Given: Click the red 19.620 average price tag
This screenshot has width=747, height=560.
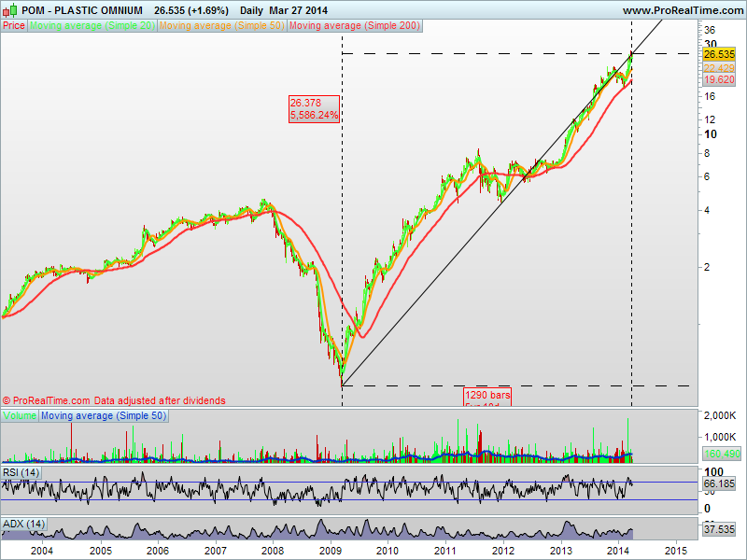Looking at the screenshot, I should point(719,79).
